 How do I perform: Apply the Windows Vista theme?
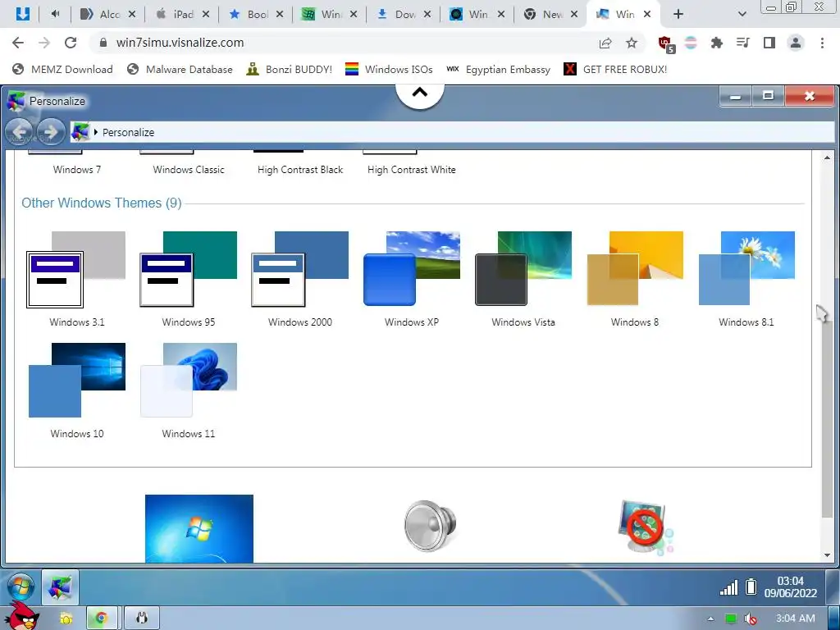[x=523, y=269]
